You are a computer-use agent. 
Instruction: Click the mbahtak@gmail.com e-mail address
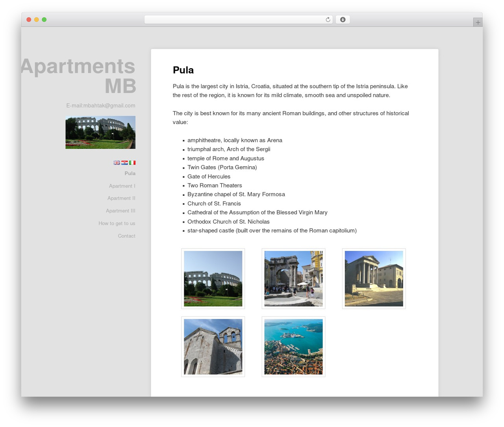[x=109, y=106]
